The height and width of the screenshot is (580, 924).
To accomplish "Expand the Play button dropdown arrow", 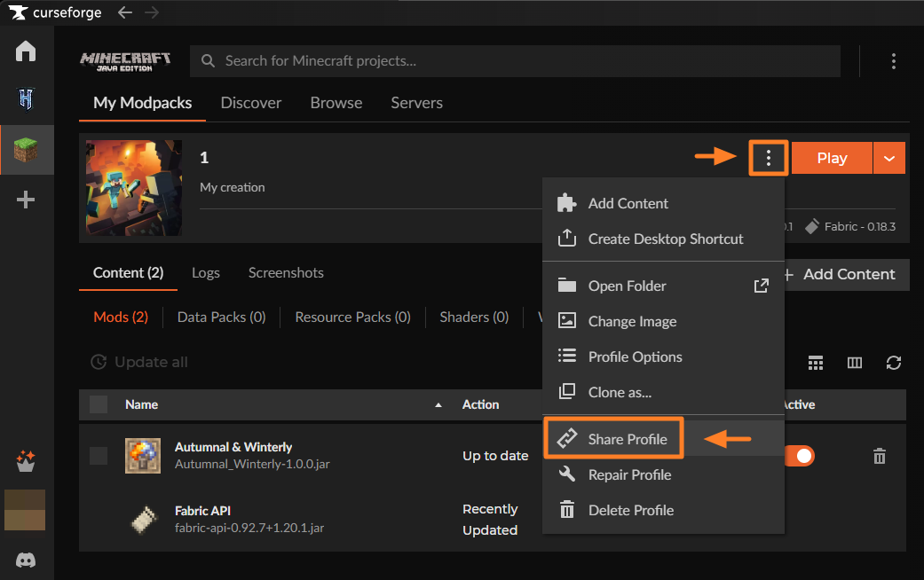I will (889, 158).
